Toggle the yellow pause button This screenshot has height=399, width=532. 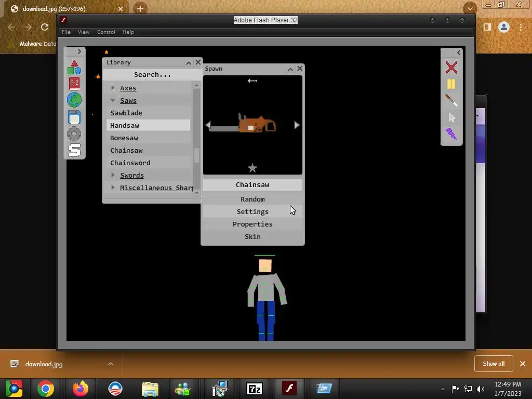click(451, 84)
